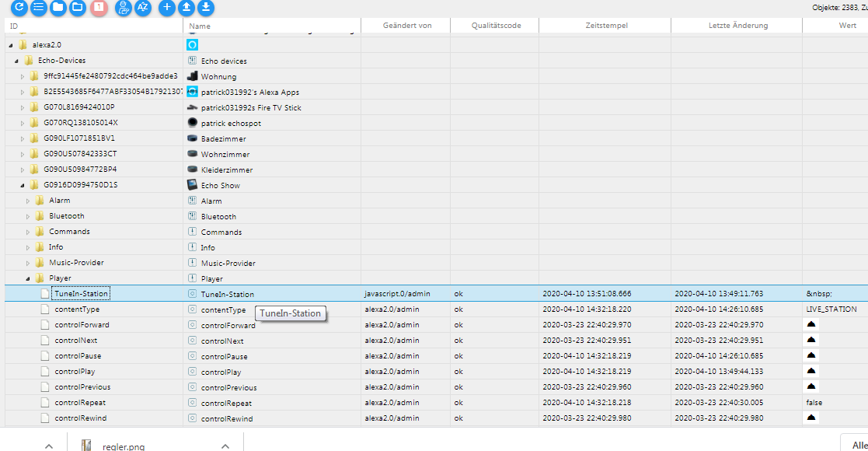Select the contentType state in ID column
The width and height of the screenshot is (868, 451).
coord(77,309)
